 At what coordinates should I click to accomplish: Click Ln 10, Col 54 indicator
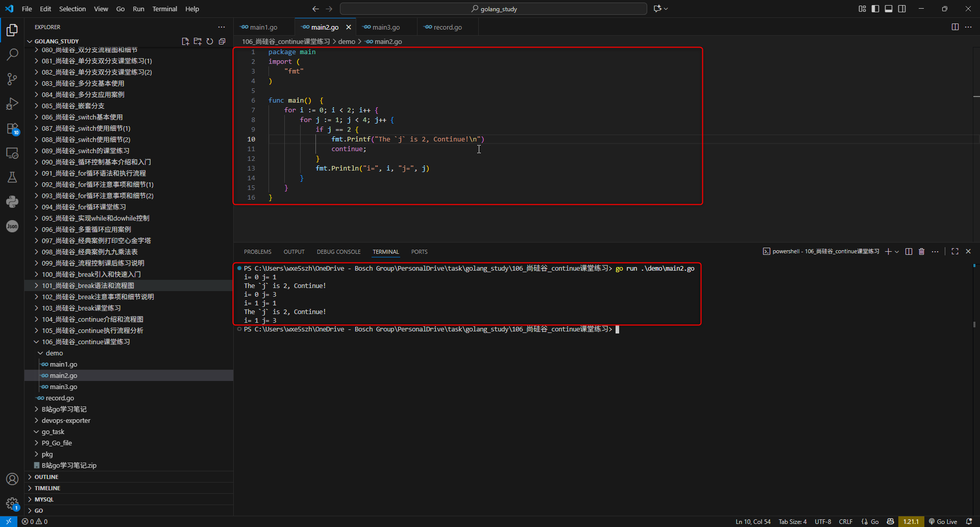click(x=753, y=521)
